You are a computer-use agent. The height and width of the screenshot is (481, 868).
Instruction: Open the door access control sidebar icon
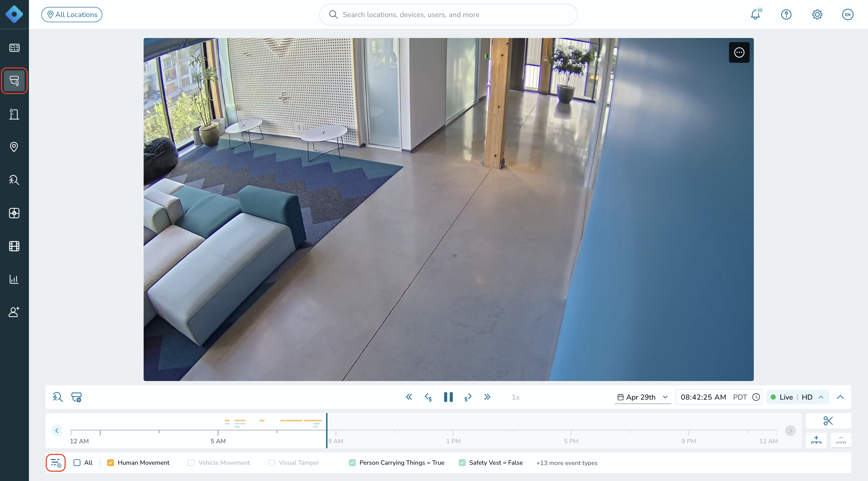click(14, 114)
